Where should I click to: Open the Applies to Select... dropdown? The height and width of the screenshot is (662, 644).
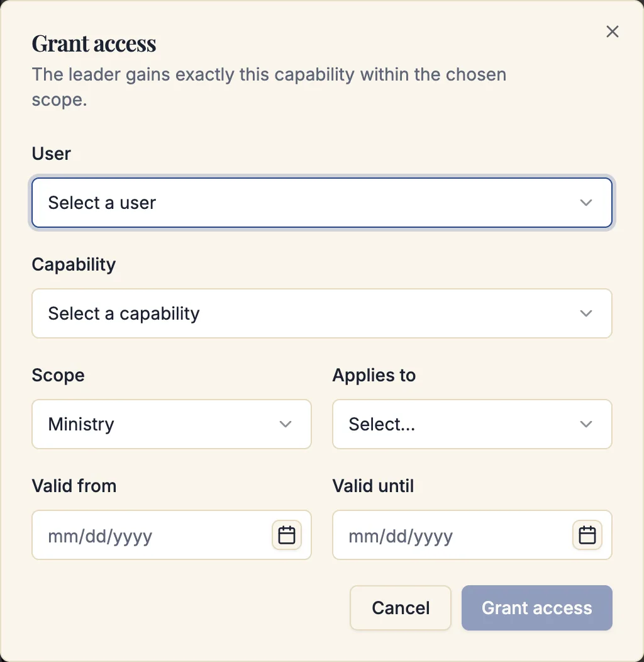click(x=472, y=424)
